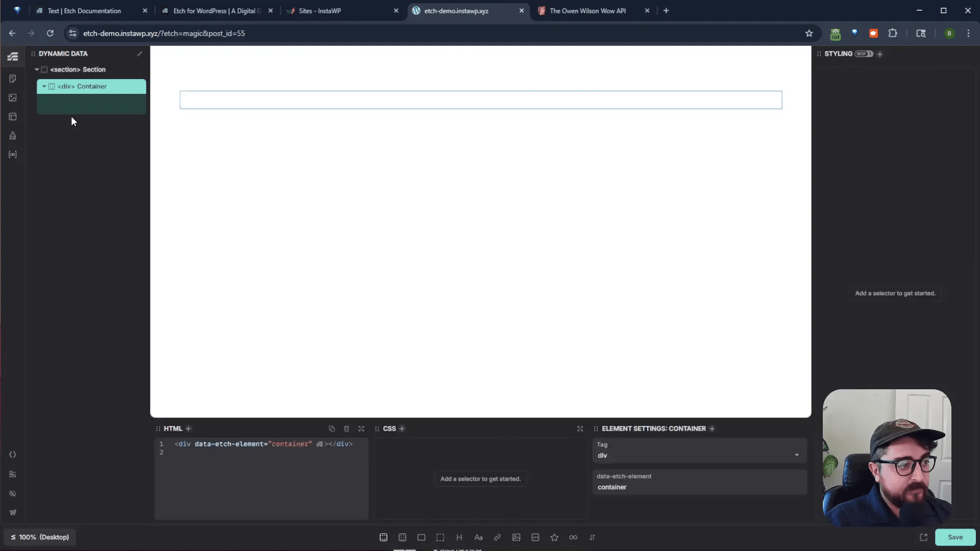Toggle checkbox beside Section in tree
The image size is (980, 551).
point(44,69)
